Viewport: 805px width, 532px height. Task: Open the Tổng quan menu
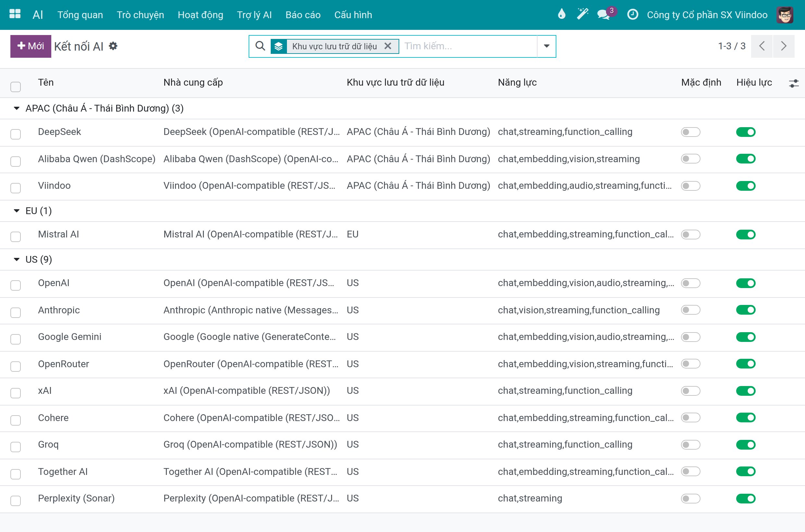80,15
